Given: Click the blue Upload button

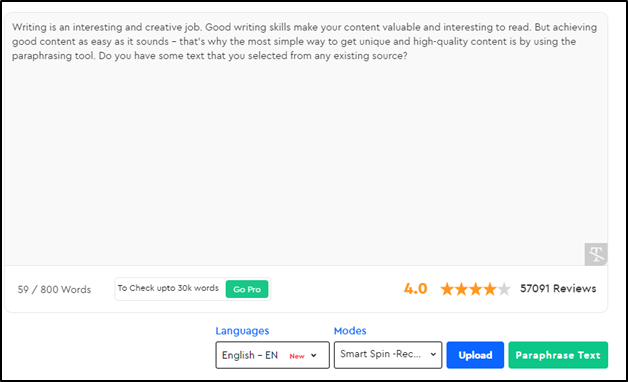Looking at the screenshot, I should [x=475, y=355].
